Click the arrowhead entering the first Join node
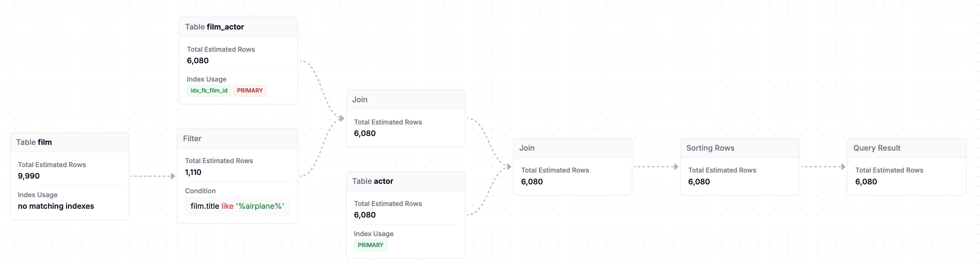980x269 pixels. 342,118
